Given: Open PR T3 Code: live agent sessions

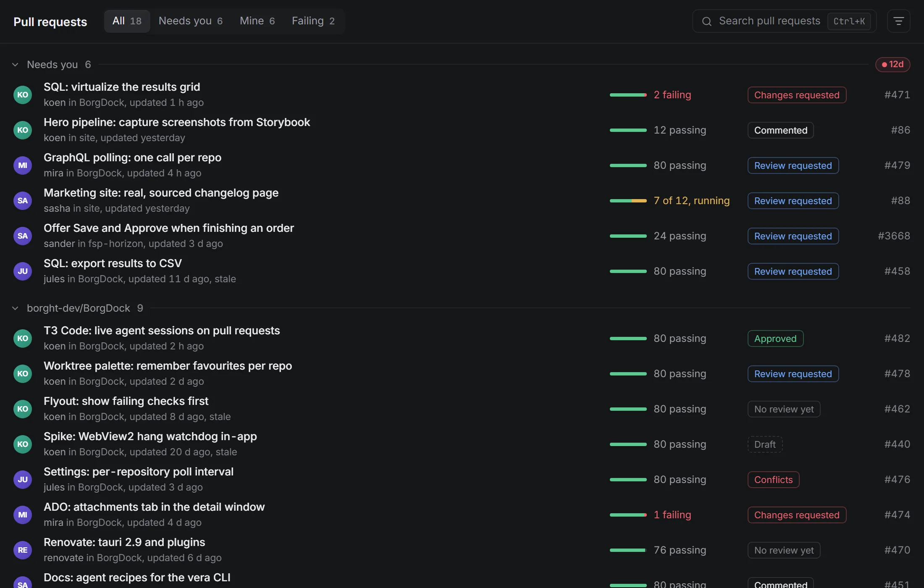Looking at the screenshot, I should pos(162,331).
